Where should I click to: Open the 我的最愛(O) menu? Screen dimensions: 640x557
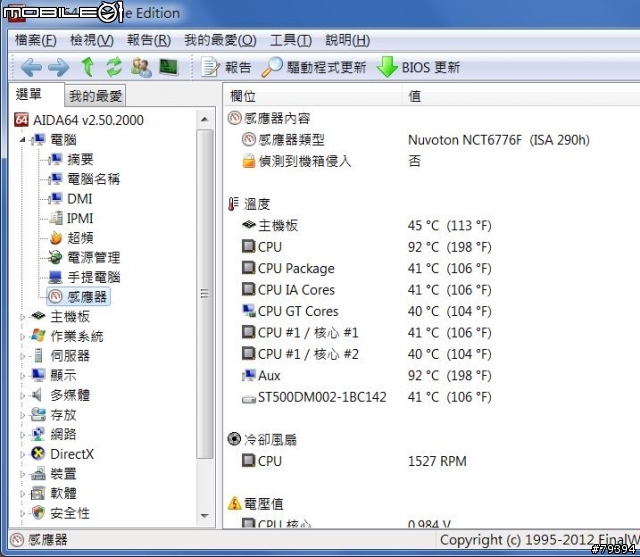[220, 40]
